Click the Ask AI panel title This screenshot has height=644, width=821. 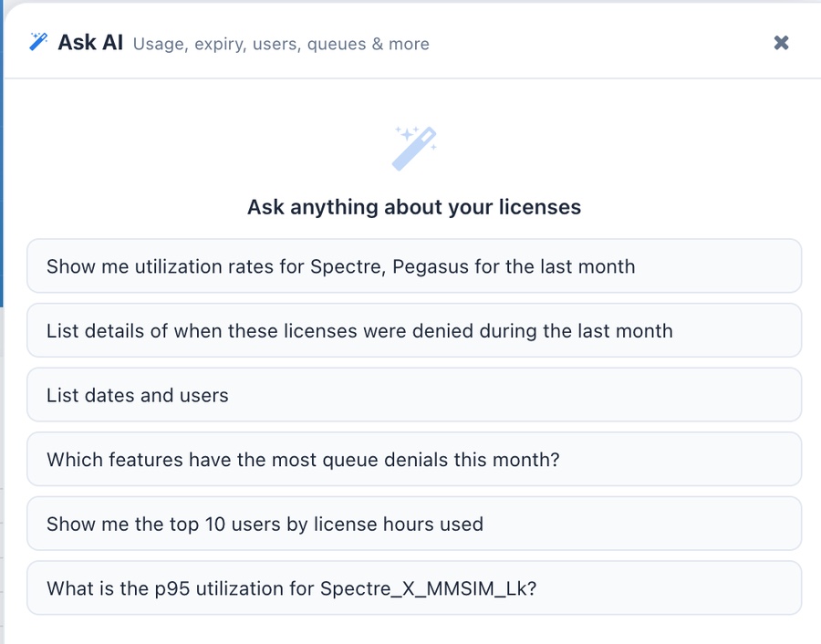pos(90,43)
